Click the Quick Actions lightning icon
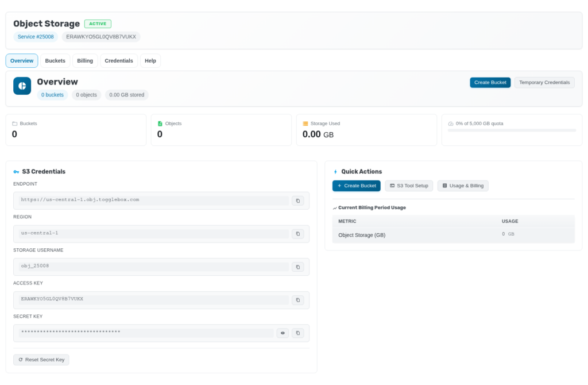The image size is (588, 385). (335, 172)
